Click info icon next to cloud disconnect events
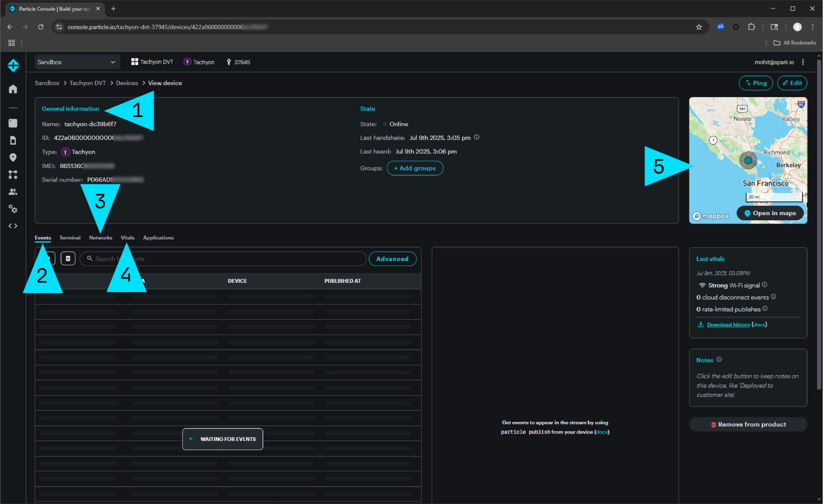 tap(774, 297)
